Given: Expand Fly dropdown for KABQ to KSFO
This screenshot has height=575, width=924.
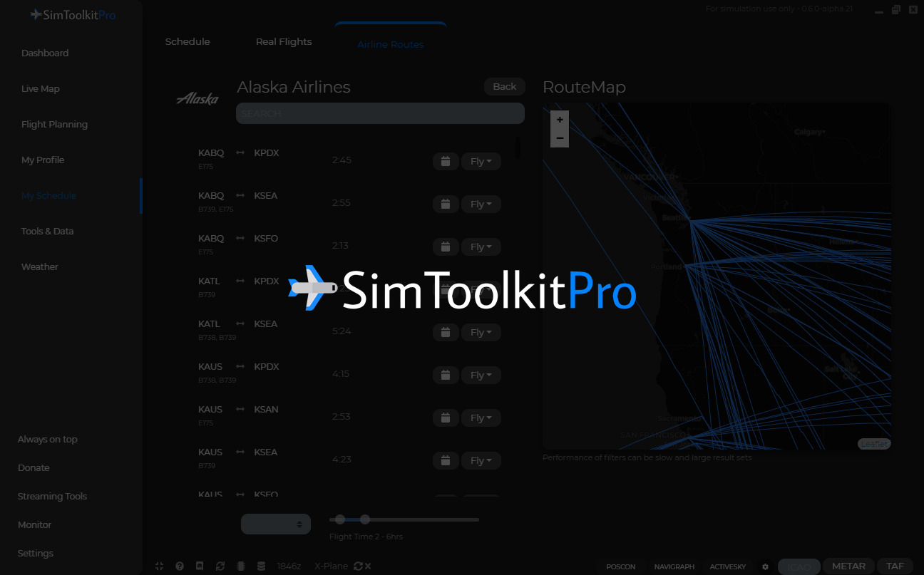Looking at the screenshot, I should [x=481, y=247].
